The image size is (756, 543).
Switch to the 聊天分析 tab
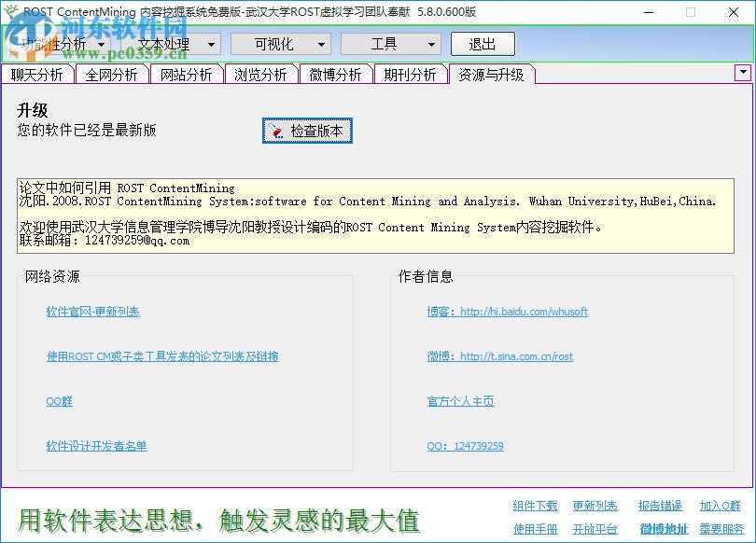[37, 74]
